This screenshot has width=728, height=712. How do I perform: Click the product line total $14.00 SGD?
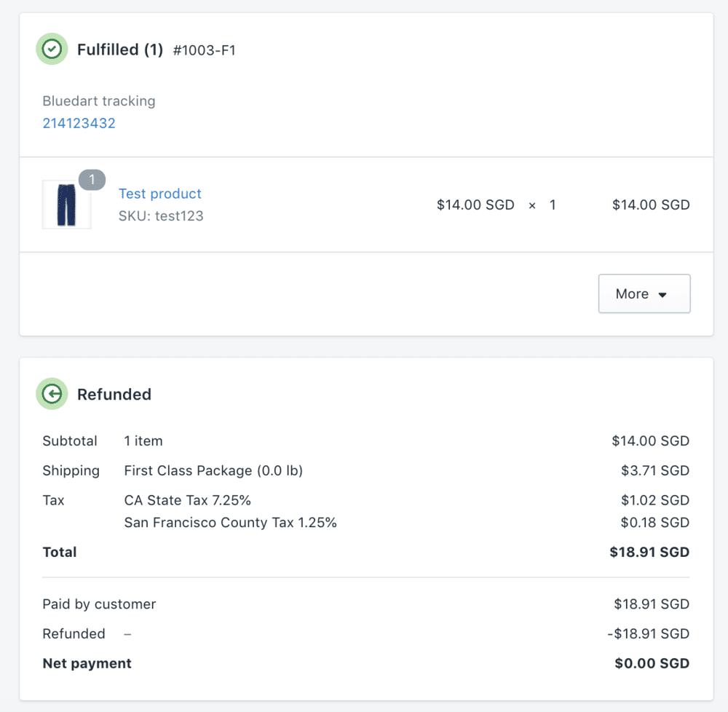point(651,205)
